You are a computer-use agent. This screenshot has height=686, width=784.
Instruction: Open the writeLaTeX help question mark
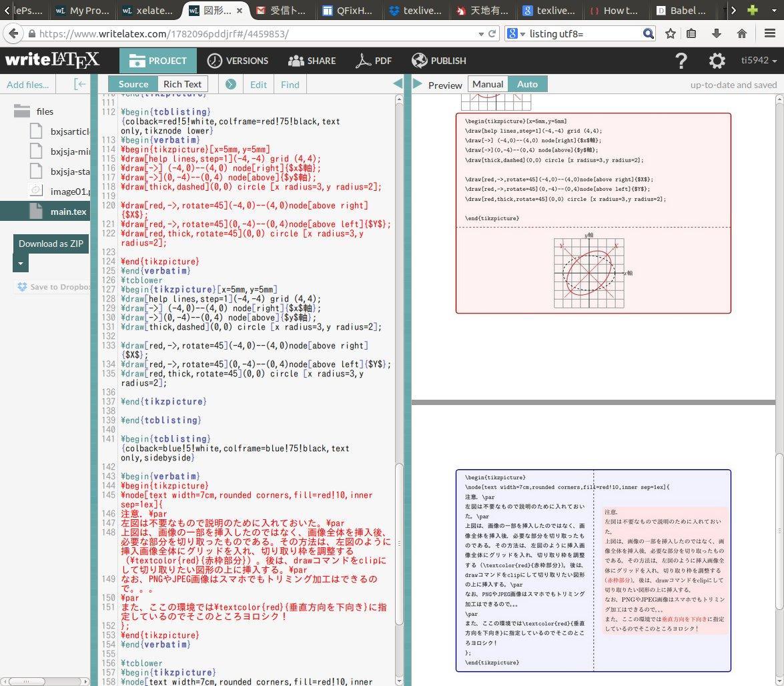pyautogui.click(x=681, y=61)
